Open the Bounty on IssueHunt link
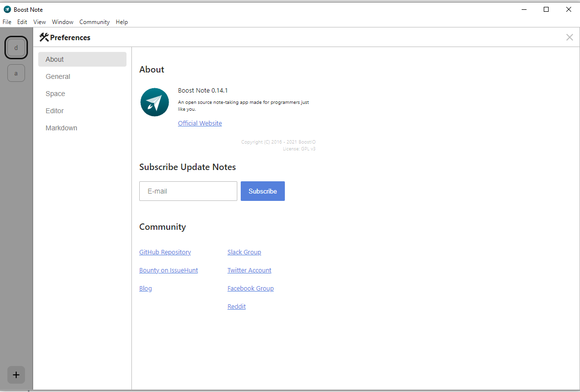The width and height of the screenshot is (580, 392). click(x=168, y=270)
